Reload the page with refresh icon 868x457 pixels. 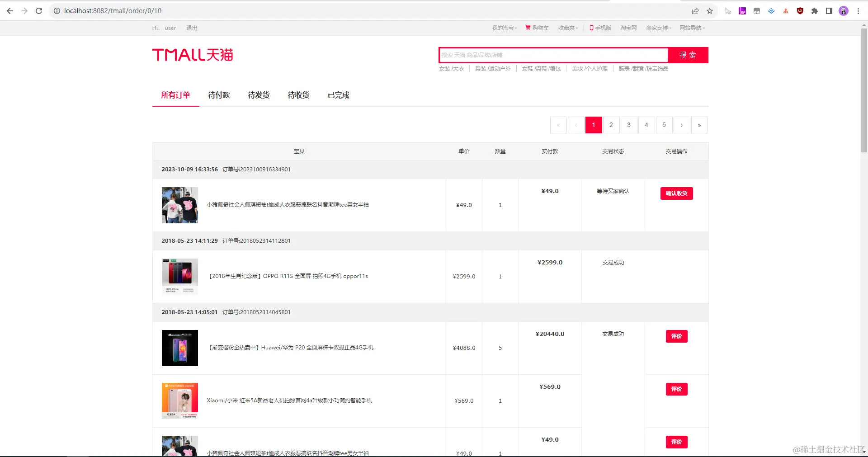[39, 11]
